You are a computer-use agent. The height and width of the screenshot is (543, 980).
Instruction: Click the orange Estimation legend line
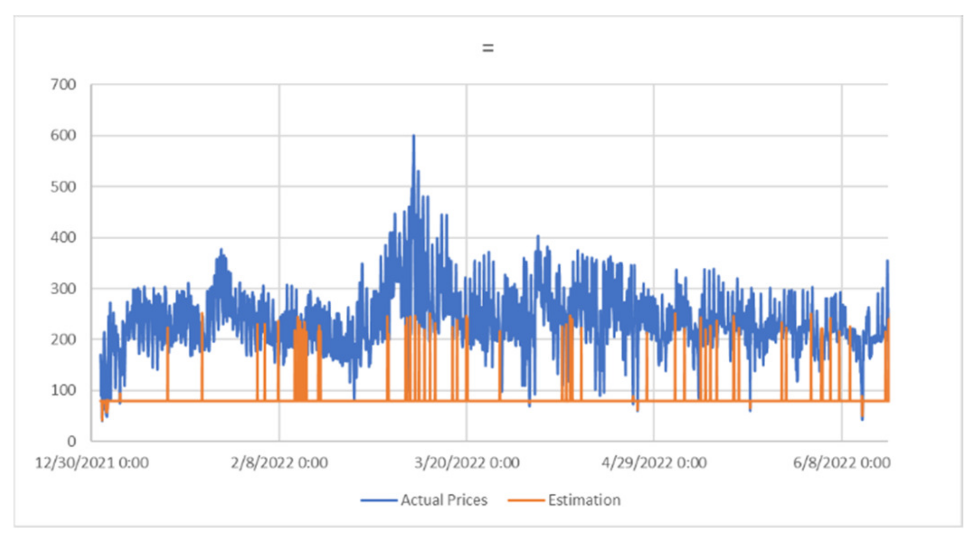pyautogui.click(x=526, y=501)
